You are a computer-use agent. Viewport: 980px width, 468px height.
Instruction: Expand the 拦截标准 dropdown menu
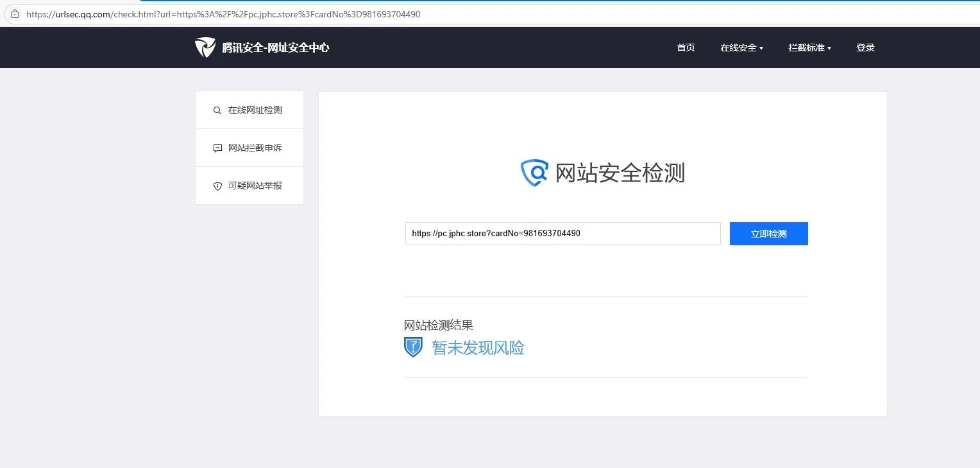[x=809, y=48]
